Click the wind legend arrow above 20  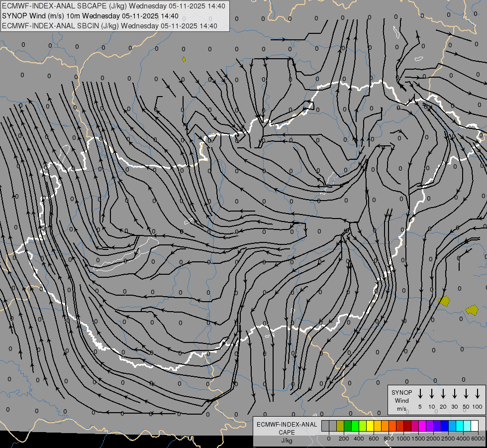pyautogui.click(x=443, y=394)
